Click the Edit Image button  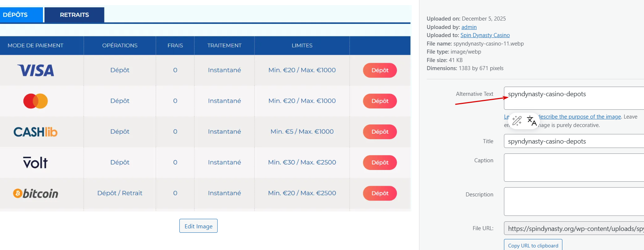tap(198, 226)
